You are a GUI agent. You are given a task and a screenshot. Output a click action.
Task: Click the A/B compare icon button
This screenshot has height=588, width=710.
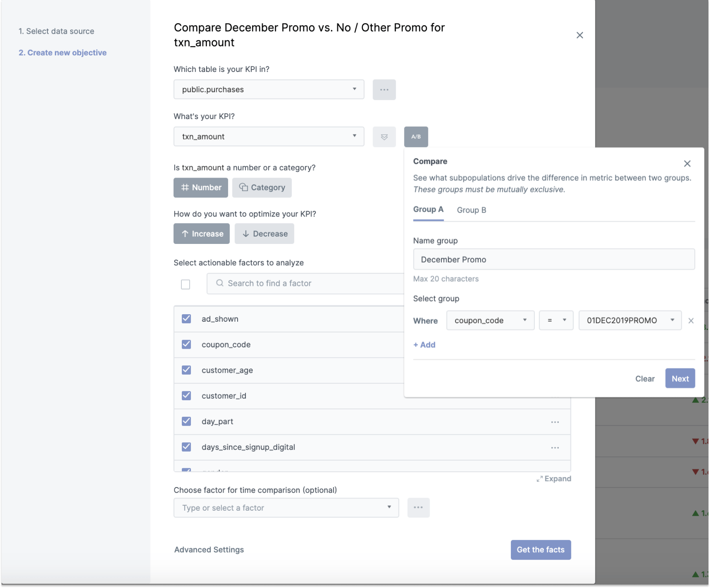coord(416,137)
